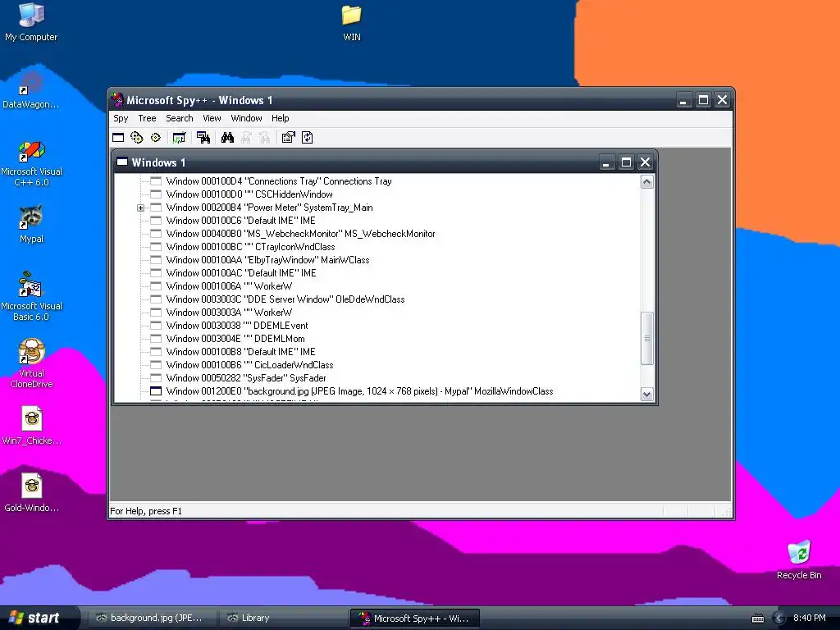Image resolution: width=840 pixels, height=630 pixels.
Task: Select the CSCHiddenWindow tree row
Action: pos(249,194)
